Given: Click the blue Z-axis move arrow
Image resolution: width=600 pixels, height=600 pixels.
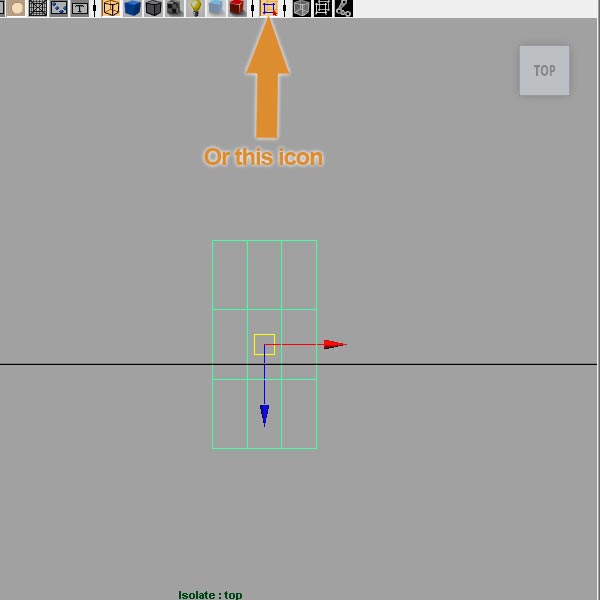Looking at the screenshot, I should [264, 415].
